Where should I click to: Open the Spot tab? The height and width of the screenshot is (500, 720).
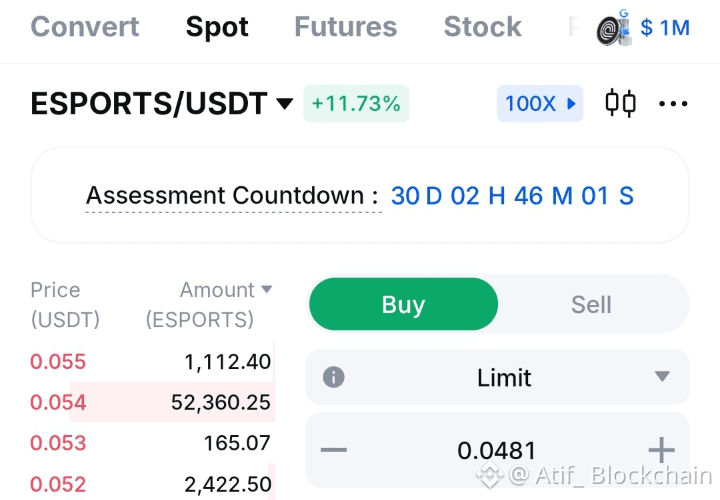click(217, 27)
